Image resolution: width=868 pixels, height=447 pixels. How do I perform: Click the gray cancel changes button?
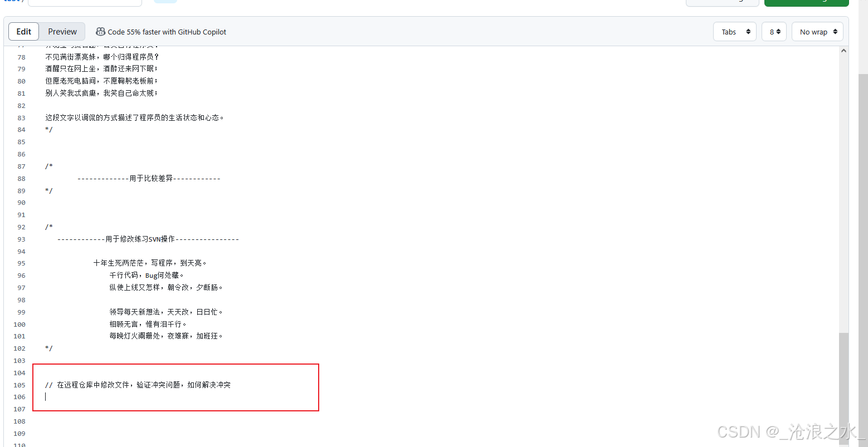(x=722, y=3)
